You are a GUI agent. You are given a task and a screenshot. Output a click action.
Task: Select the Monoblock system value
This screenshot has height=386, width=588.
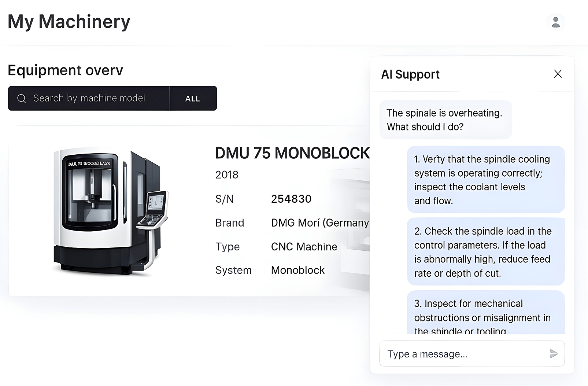297,270
